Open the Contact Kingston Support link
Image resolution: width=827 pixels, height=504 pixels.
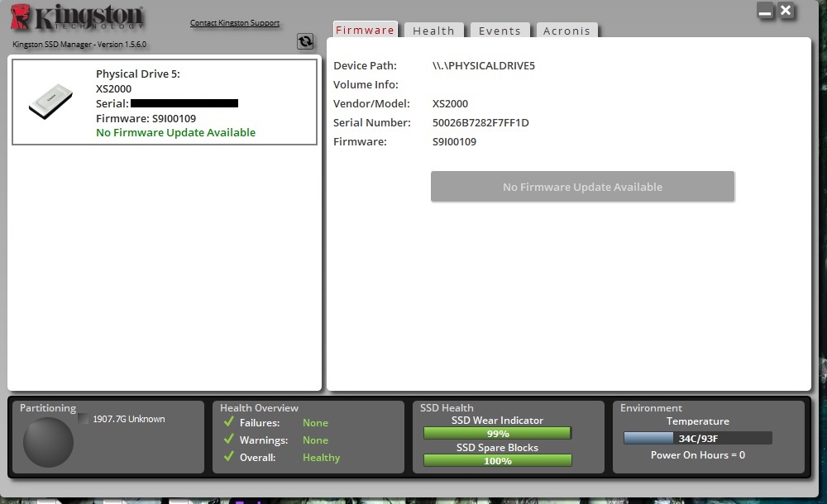235,23
